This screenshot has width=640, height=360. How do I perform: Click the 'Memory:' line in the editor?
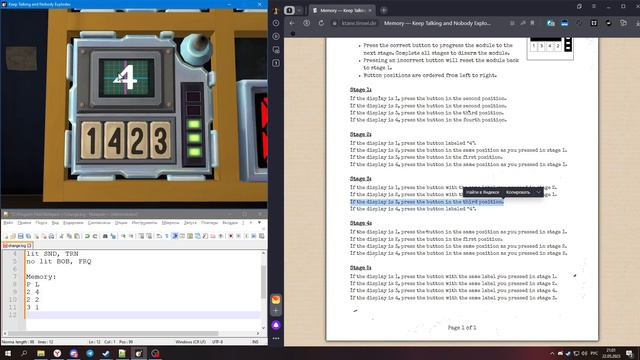coord(41,277)
